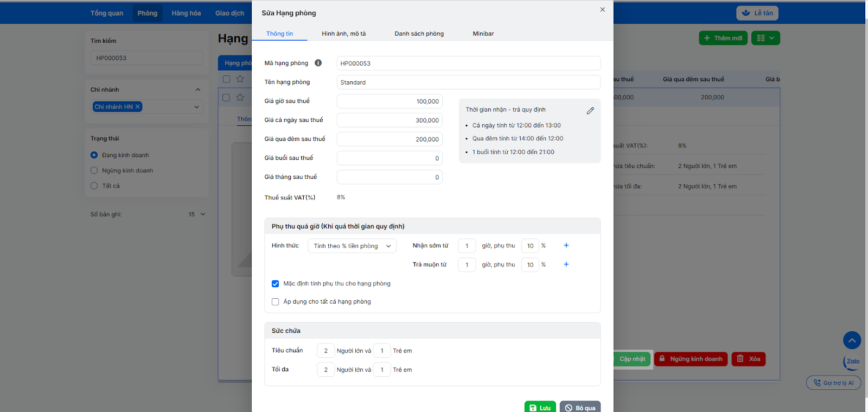Screen dimensions: 868x412
Task: Click the Tối đa Trẻ em count field
Action: click(x=382, y=370)
